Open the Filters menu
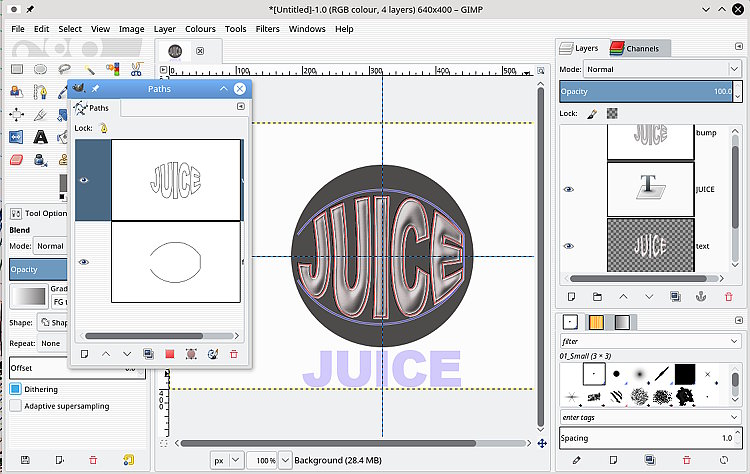This screenshot has width=750, height=474. [x=267, y=29]
